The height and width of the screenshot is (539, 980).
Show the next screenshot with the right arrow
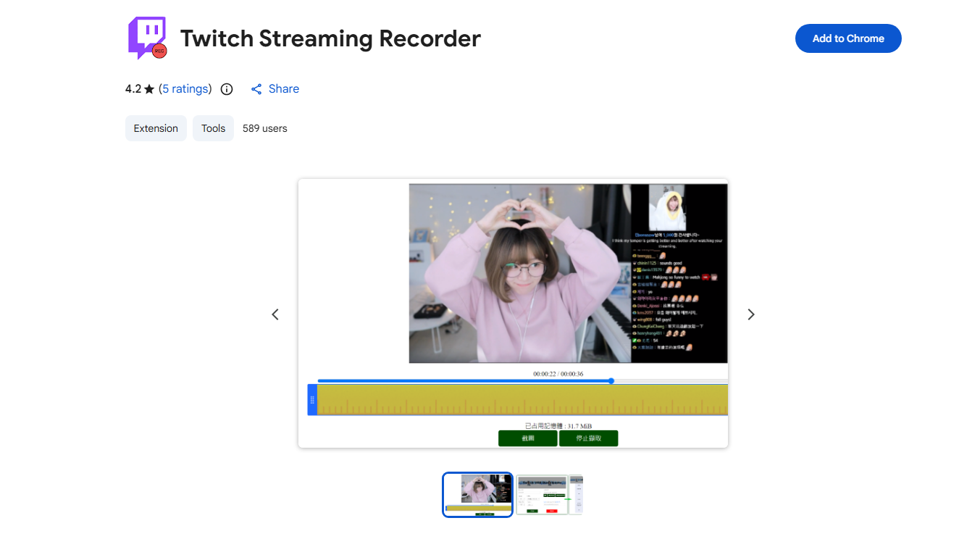coord(750,314)
